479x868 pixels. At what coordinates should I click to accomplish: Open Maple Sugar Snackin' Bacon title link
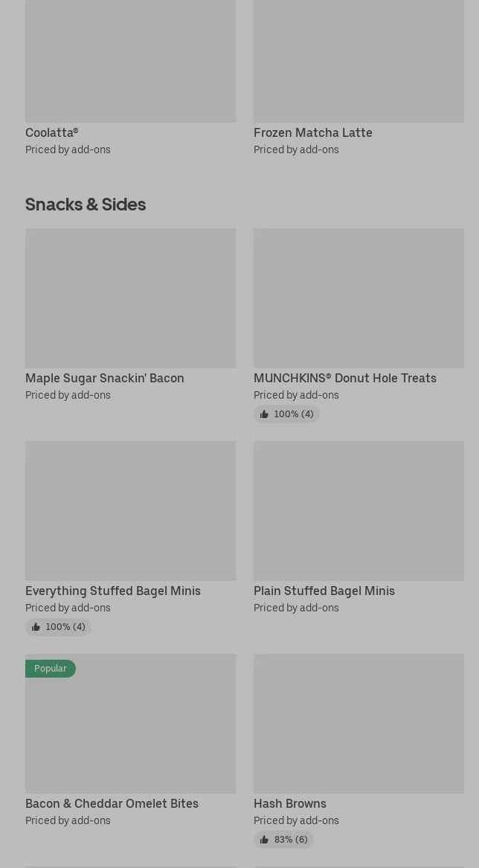(104, 378)
